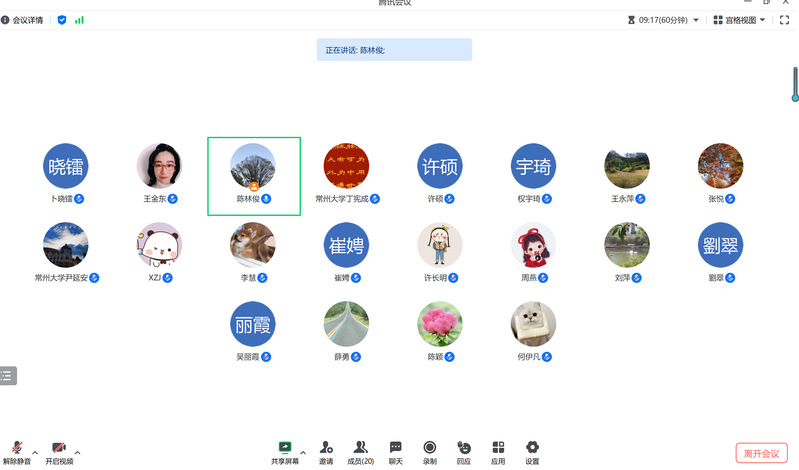Click the invite (邀请) icon
Viewport: 799px width, 470px height.
pyautogui.click(x=326, y=453)
